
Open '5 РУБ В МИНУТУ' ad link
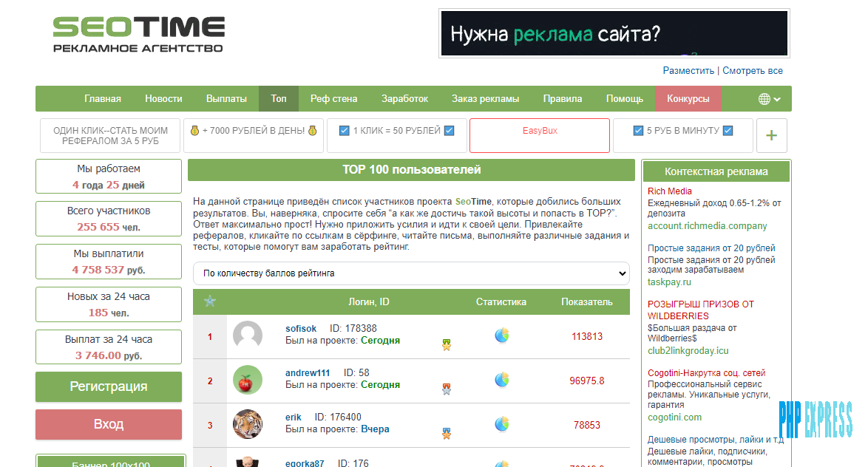pyautogui.click(x=683, y=135)
